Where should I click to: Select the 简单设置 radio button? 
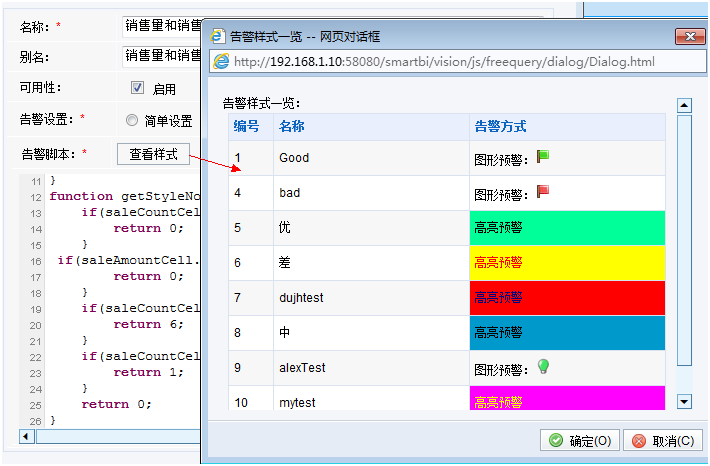coord(132,120)
